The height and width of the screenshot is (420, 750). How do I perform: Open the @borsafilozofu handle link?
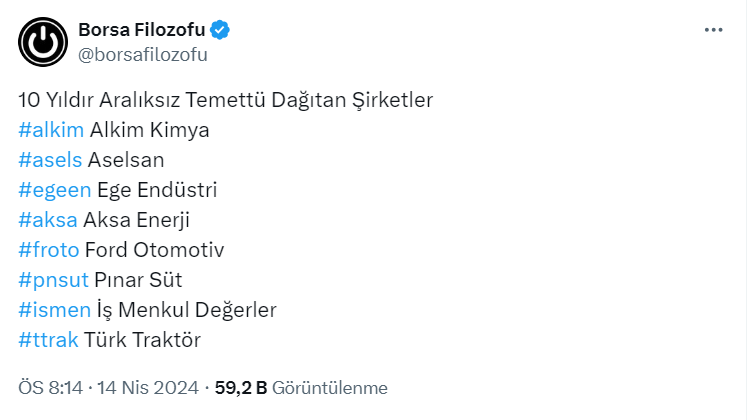pos(142,55)
